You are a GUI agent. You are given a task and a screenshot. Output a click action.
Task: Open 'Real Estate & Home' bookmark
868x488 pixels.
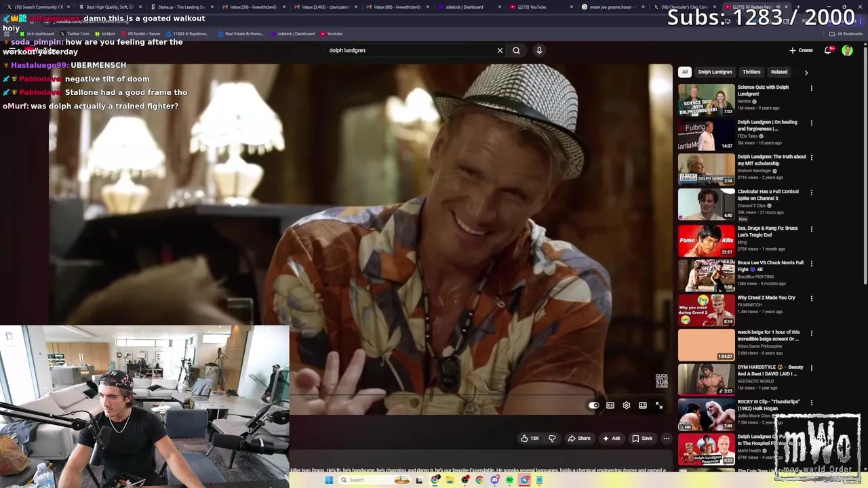pyautogui.click(x=241, y=34)
